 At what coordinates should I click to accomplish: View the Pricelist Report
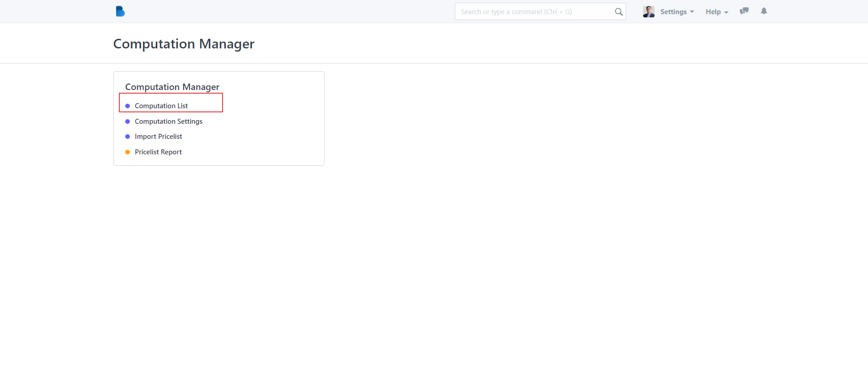pyautogui.click(x=158, y=152)
